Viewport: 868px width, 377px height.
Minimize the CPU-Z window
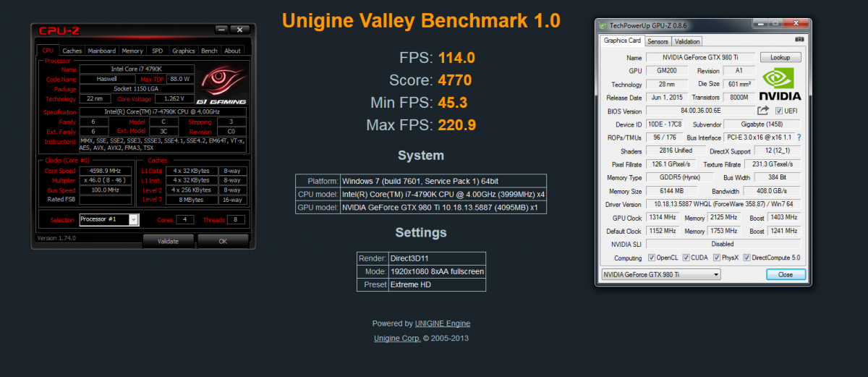click(x=223, y=30)
